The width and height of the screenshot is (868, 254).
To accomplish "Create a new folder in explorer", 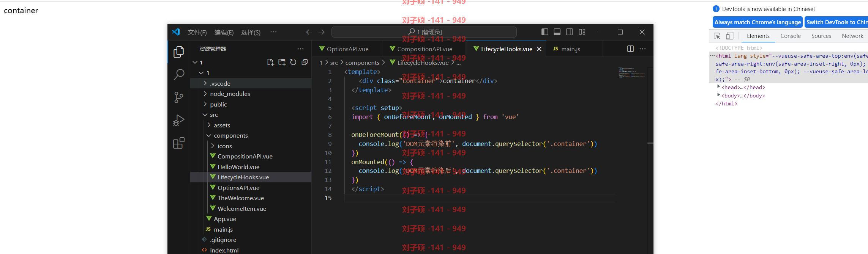I will point(282,62).
